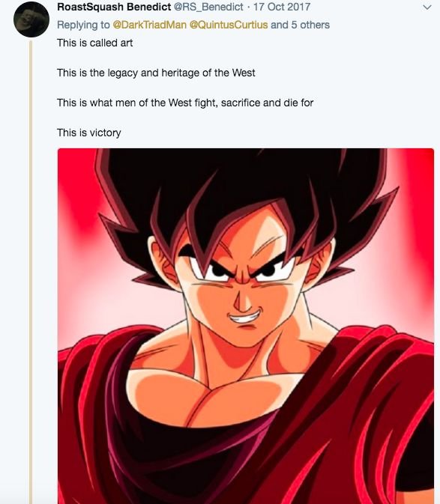440x504 pixels.
Task: Click the "Replying to" label
Action: tap(83, 25)
